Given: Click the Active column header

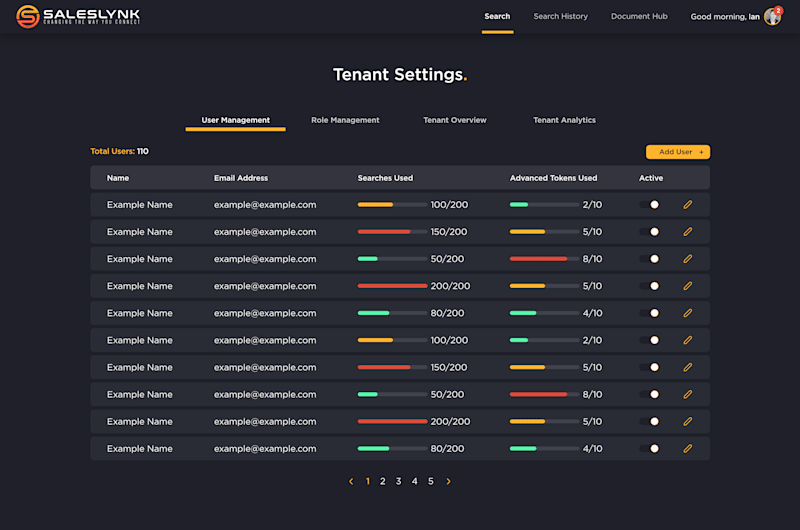Looking at the screenshot, I should point(651,178).
